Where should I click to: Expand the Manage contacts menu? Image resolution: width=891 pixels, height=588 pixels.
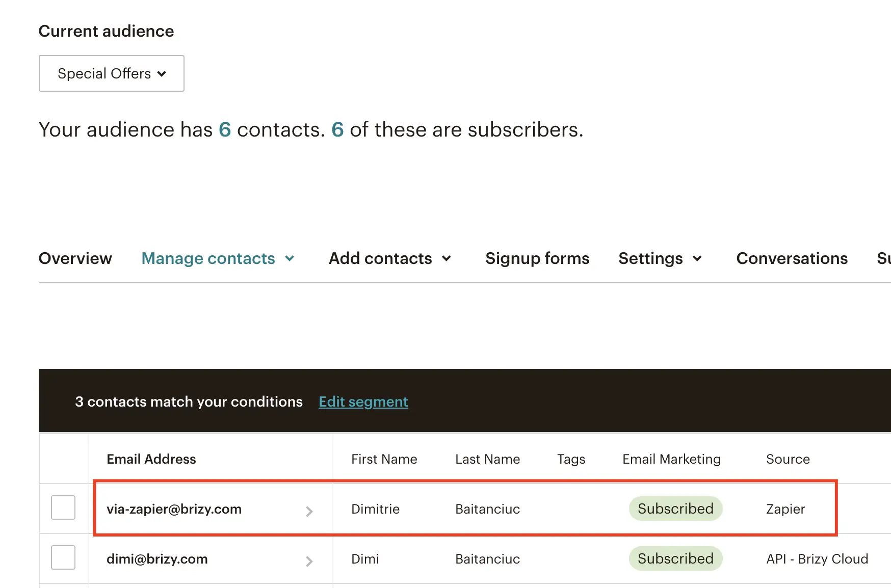tap(218, 258)
